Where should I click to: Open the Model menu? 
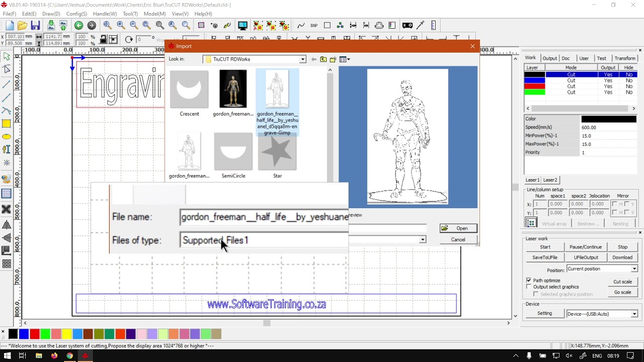pyautogui.click(x=154, y=14)
